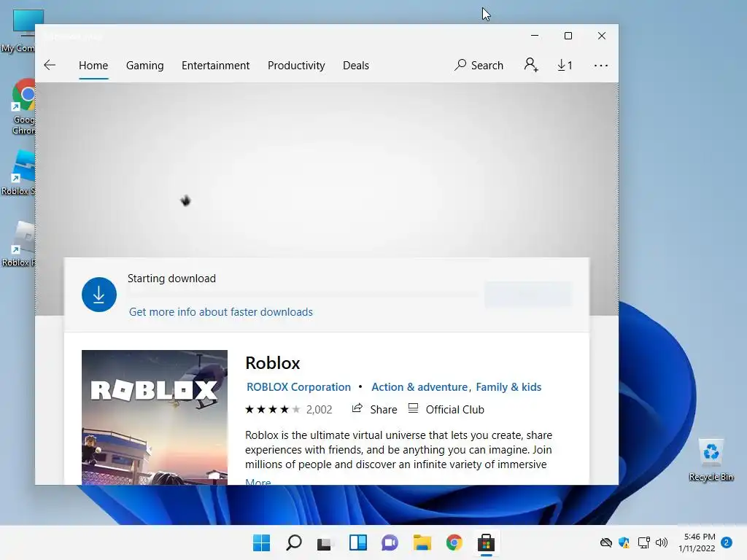Open Family & kids category link
The image size is (747, 560).
(x=508, y=387)
